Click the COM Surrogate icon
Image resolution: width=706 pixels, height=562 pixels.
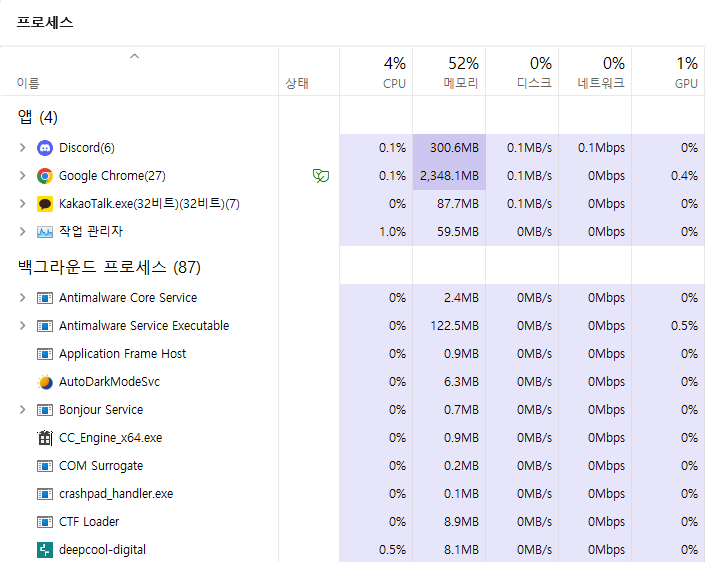(x=45, y=466)
